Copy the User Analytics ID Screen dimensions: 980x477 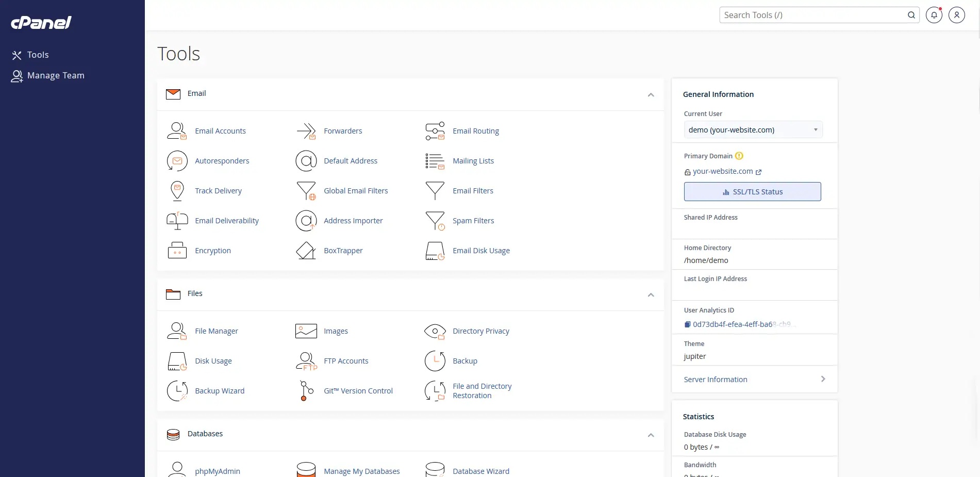(x=687, y=324)
